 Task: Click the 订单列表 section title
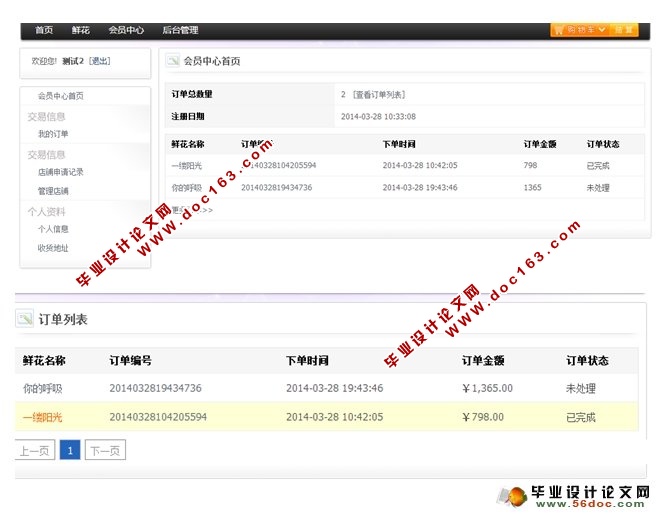pos(63,319)
